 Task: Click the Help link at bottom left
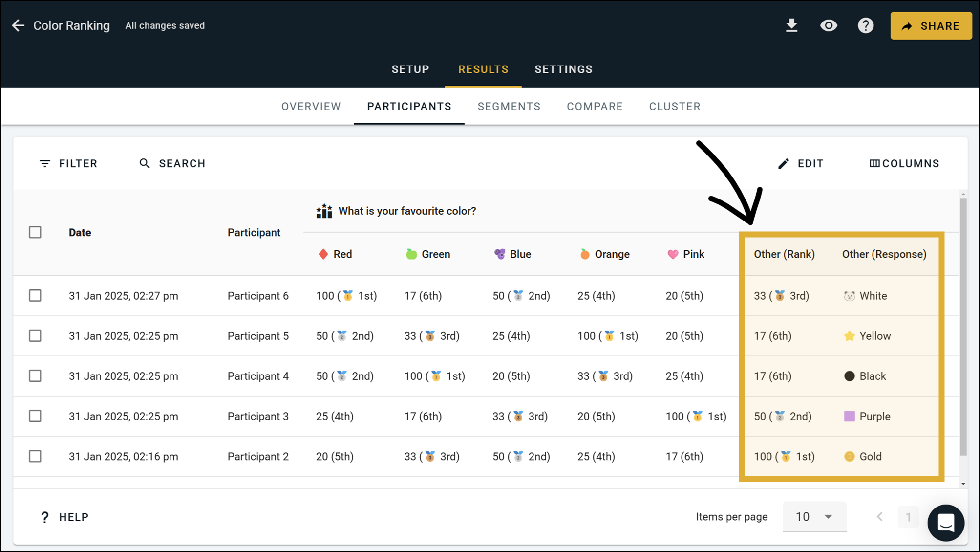64,517
